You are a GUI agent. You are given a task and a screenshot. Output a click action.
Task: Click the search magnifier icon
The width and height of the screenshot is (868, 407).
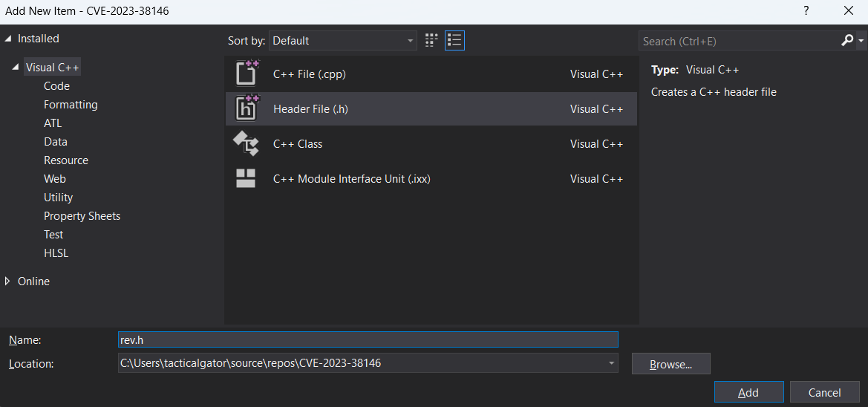[847, 40]
